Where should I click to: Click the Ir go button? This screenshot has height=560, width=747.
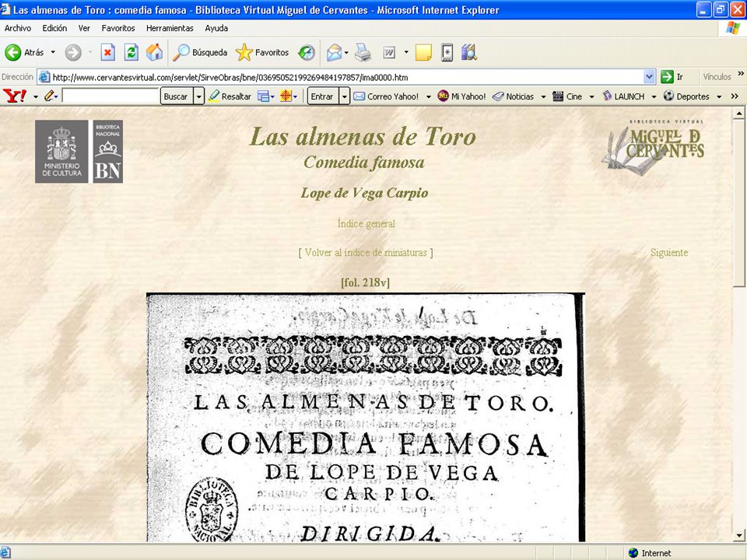[672, 77]
